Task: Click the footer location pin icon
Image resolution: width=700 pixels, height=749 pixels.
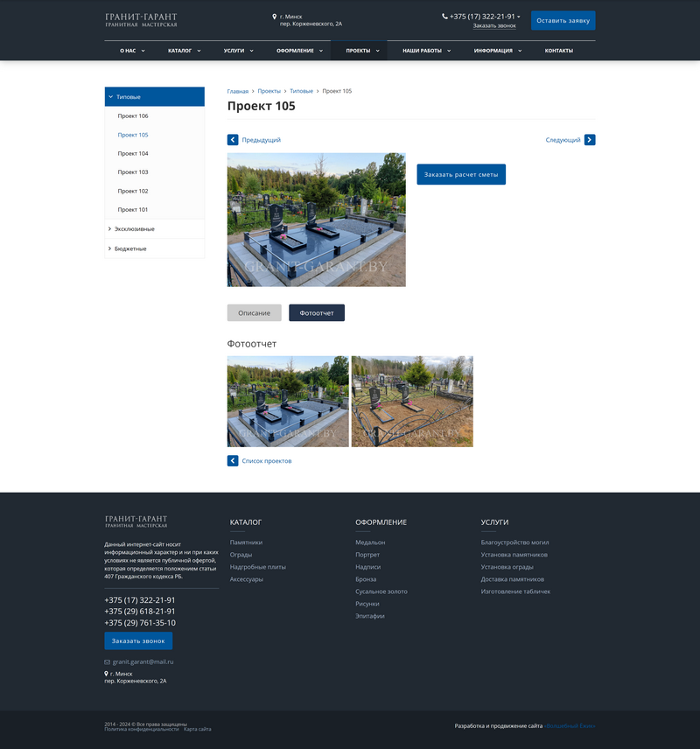Action: (106, 674)
